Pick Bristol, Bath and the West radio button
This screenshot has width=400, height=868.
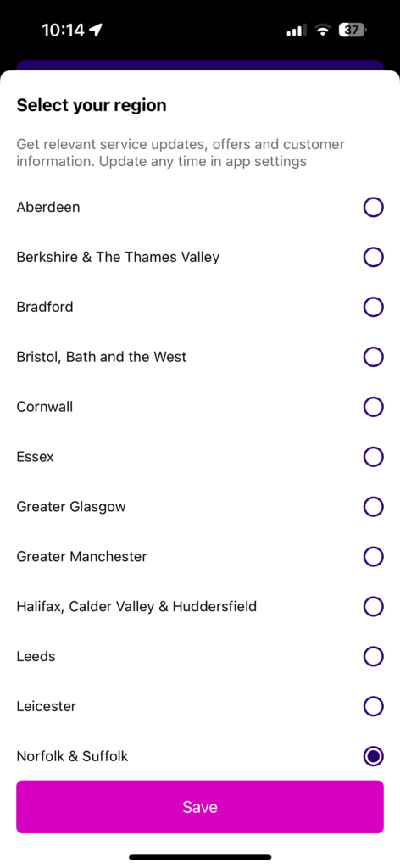pyautogui.click(x=374, y=357)
